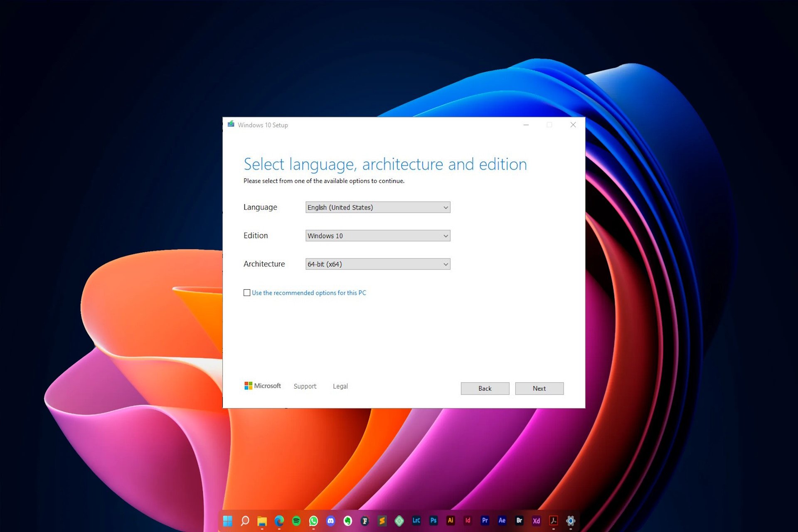
Task: Launch Photoshop from the taskbar
Action: [433, 520]
